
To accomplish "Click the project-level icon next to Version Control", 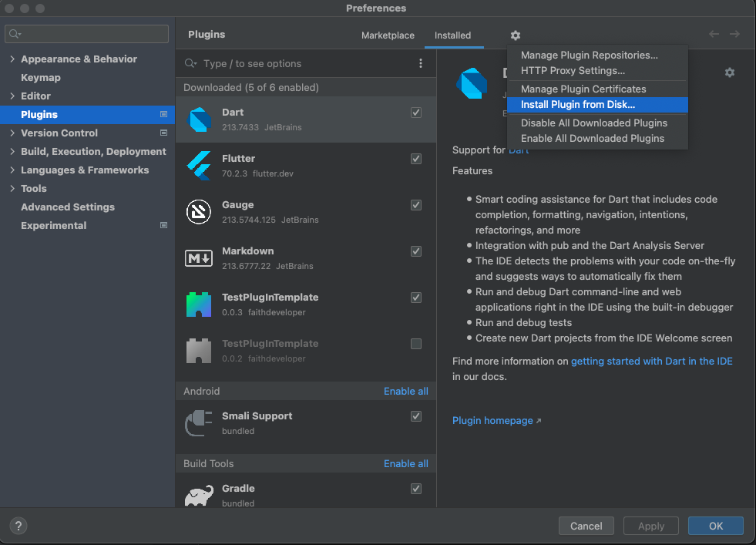I will coord(163,133).
